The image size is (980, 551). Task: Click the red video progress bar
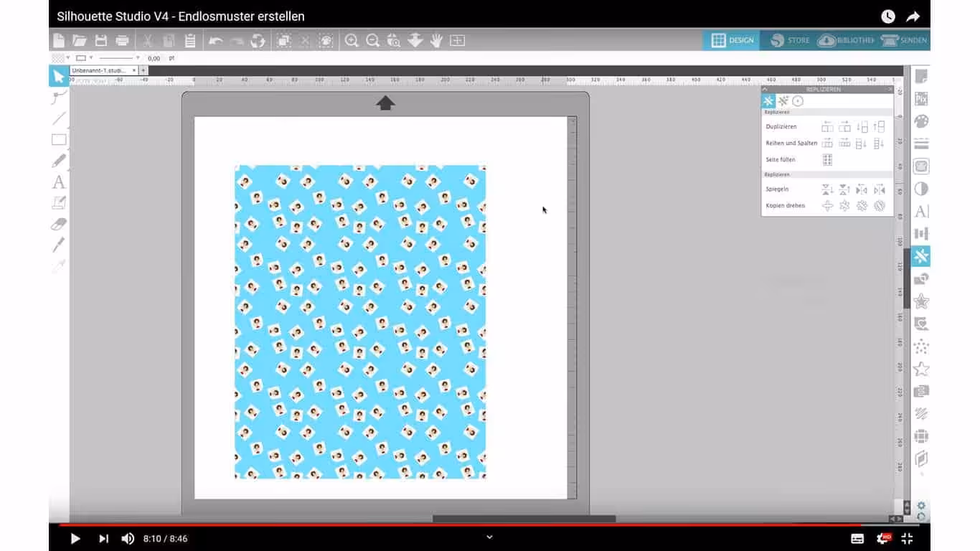tap(430, 524)
